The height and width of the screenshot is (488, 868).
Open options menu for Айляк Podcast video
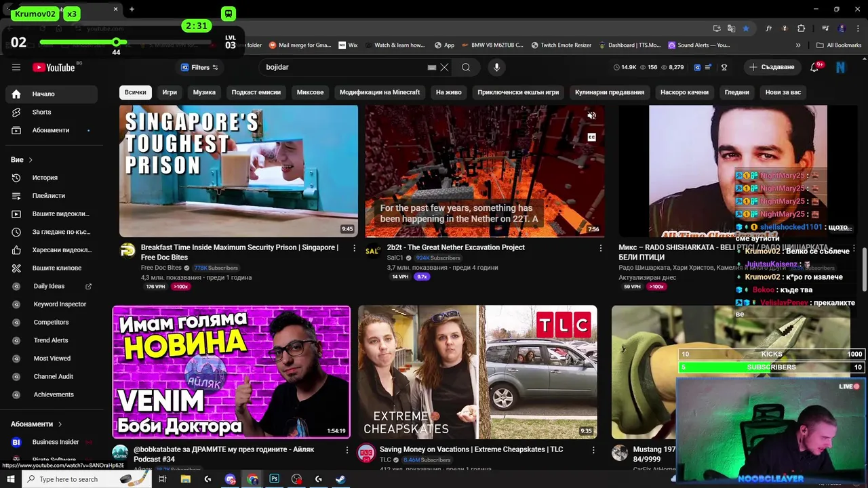click(x=347, y=450)
